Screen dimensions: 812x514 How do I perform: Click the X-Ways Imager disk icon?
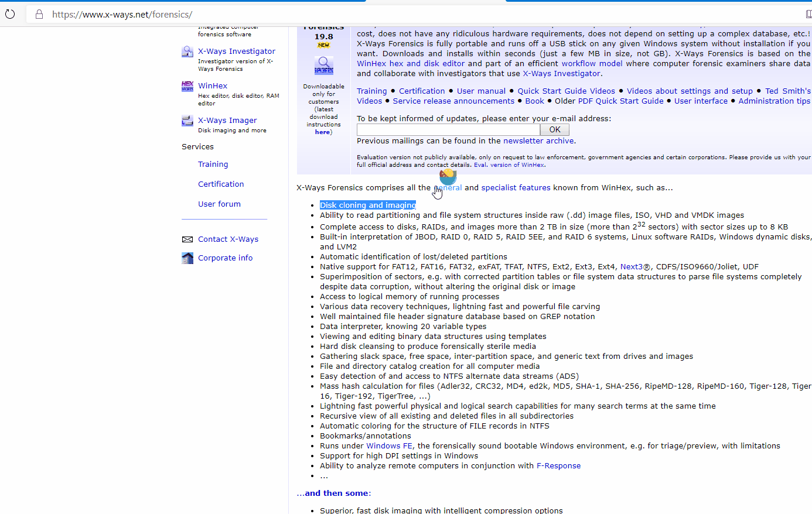coord(187,121)
